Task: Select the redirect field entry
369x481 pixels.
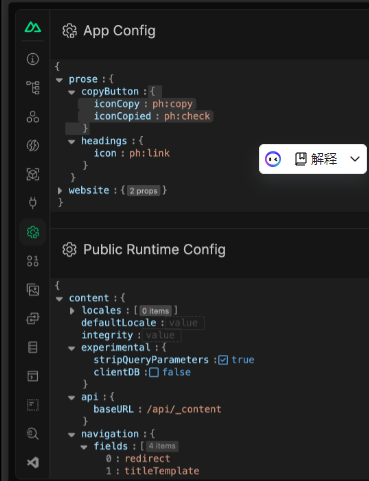Action: (x=147, y=459)
